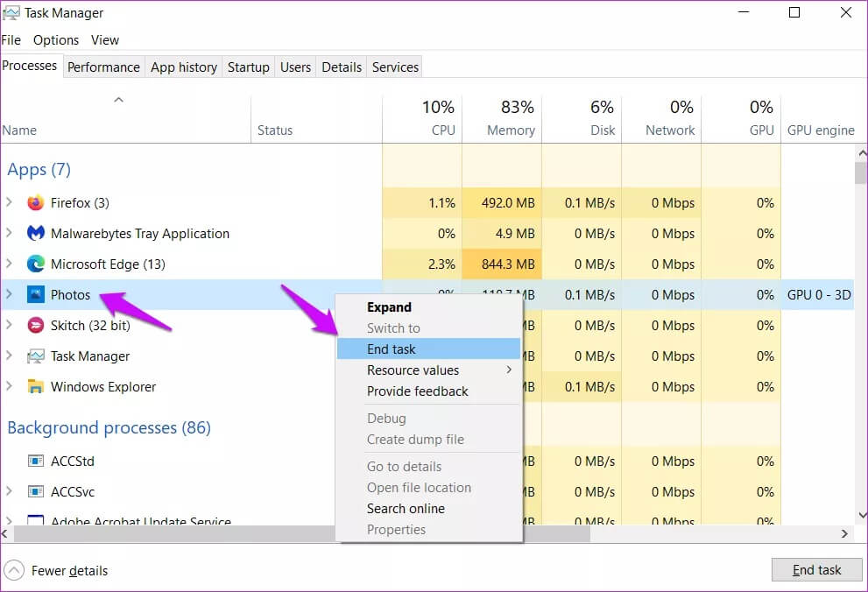Select the Background processes (86) heading

[109, 427]
